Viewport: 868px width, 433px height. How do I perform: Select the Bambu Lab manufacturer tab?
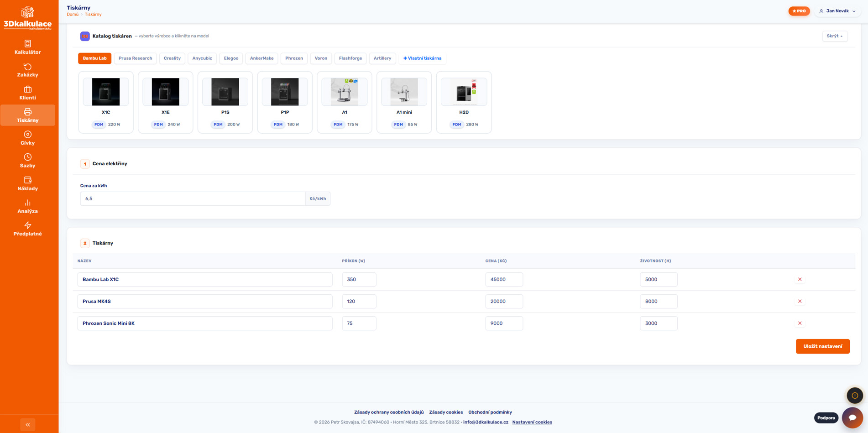click(x=94, y=58)
